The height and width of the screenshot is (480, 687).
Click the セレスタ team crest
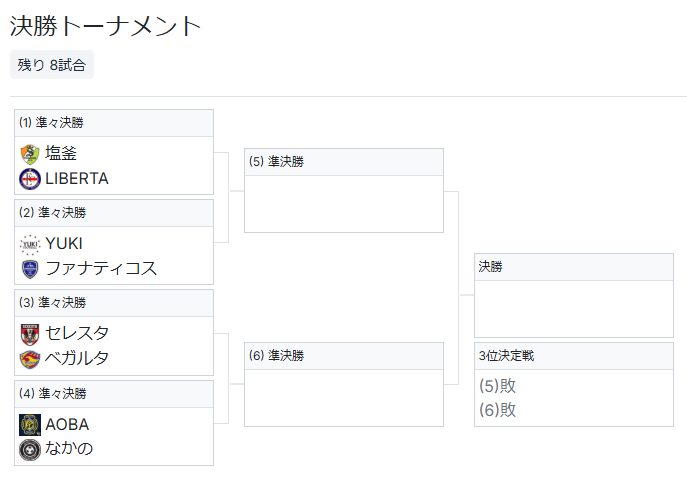click(29, 334)
